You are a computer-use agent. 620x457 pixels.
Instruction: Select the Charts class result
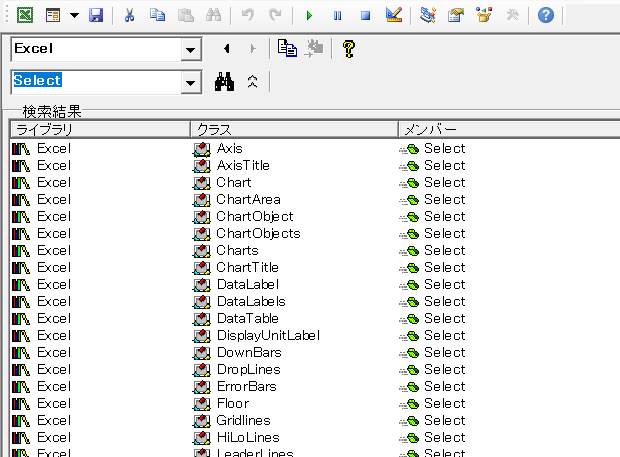[x=238, y=251]
